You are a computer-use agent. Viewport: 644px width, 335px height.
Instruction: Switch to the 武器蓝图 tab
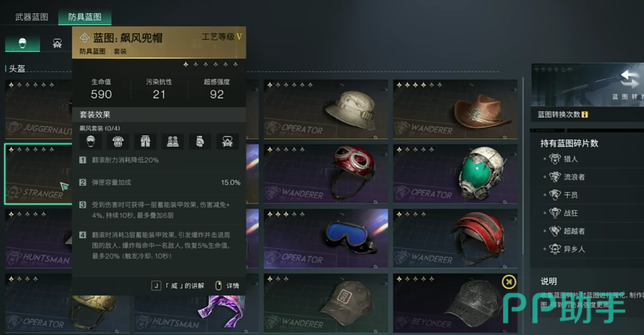click(x=32, y=17)
